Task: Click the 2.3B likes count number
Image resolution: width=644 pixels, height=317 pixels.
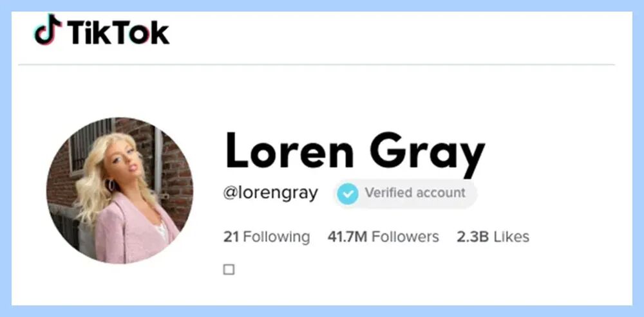Action: coord(472,237)
